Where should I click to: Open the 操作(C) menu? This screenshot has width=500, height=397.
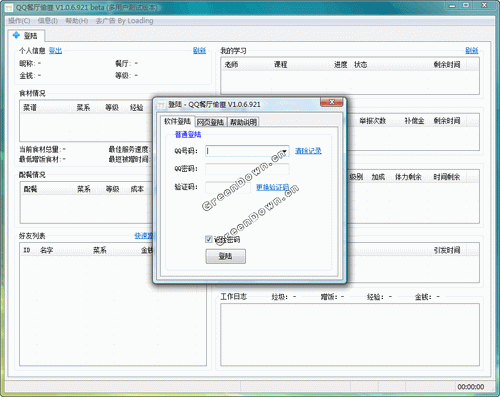pos(19,21)
